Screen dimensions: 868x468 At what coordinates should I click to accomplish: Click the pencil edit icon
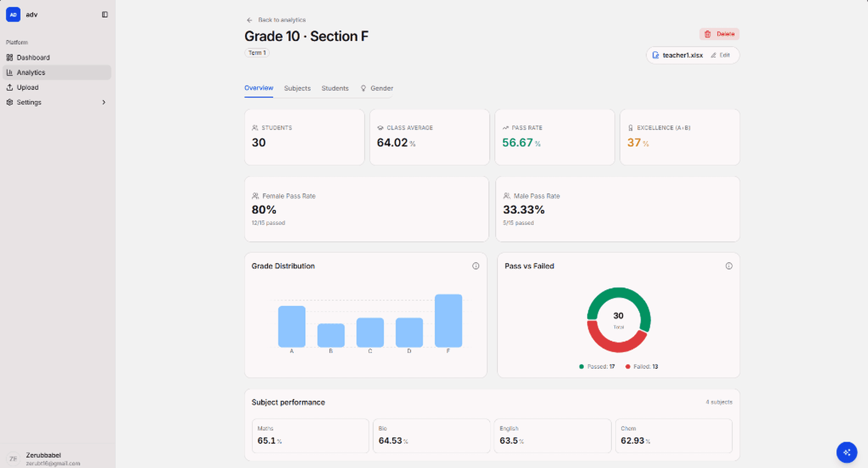[713, 55]
